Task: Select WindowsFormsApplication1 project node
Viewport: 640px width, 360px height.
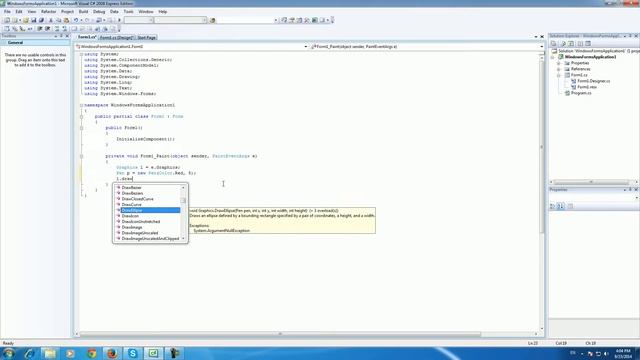Action: (x=590, y=57)
